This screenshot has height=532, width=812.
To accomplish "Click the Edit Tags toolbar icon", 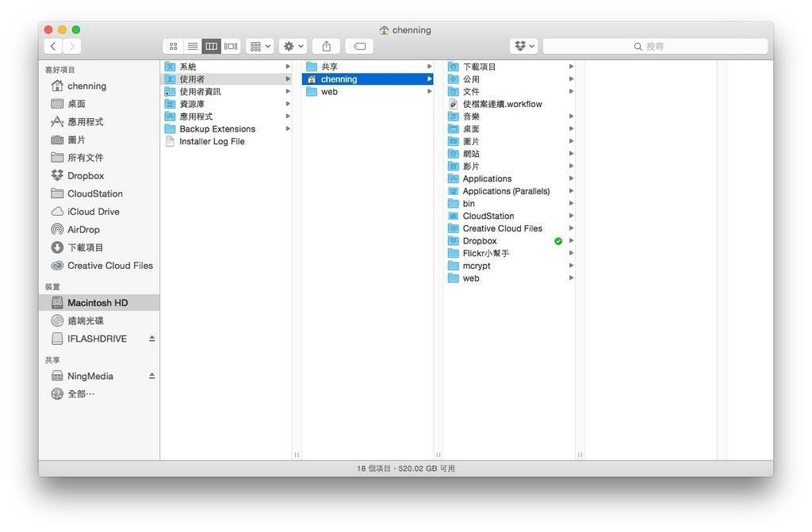I will pos(359,47).
